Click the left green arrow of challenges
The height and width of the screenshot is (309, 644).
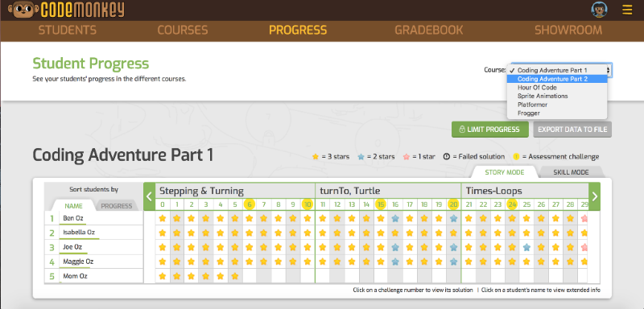click(x=150, y=196)
